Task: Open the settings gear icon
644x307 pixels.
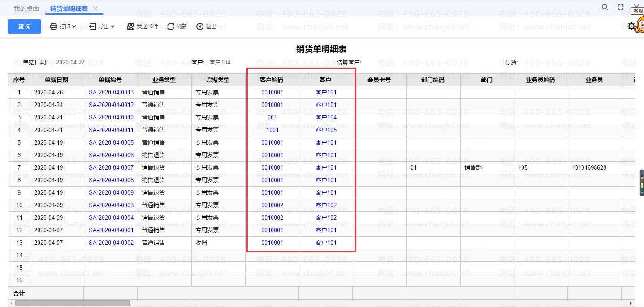Action: click(631, 26)
